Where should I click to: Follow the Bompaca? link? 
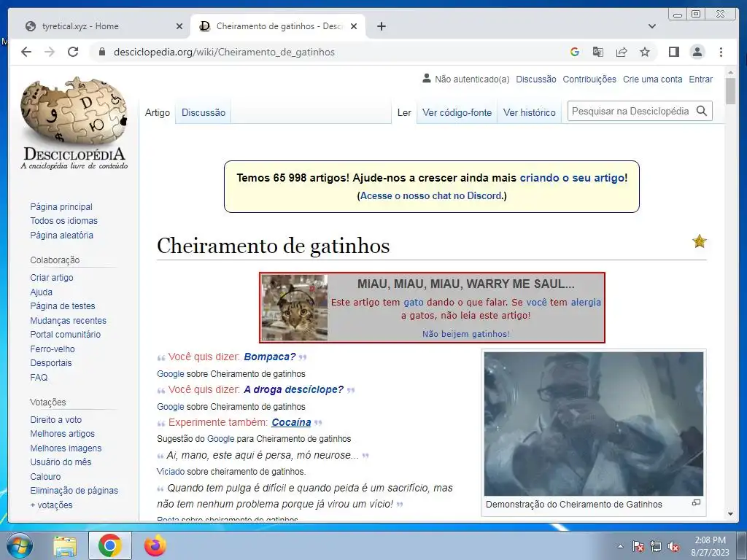point(270,357)
